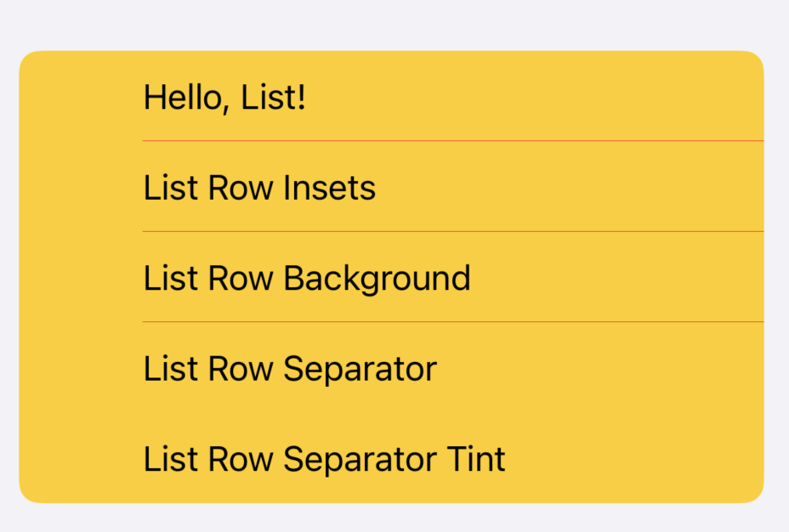Click the left inset beside "List Row Separator Tint"
Viewport: 789px width, 532px height.
coord(80,460)
